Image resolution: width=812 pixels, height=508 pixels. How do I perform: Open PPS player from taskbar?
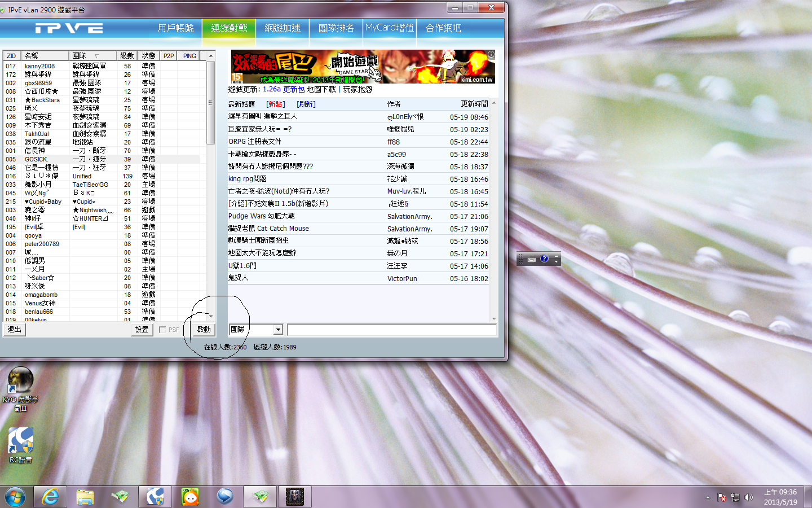190,497
